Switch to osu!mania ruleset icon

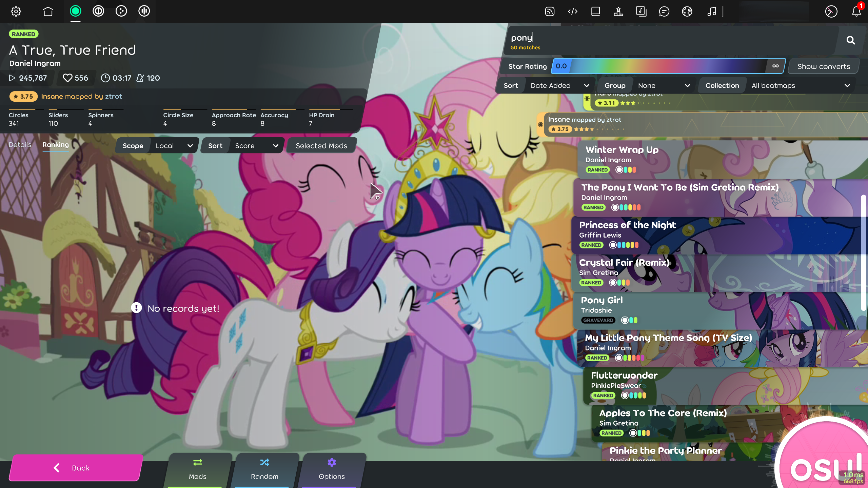(144, 11)
